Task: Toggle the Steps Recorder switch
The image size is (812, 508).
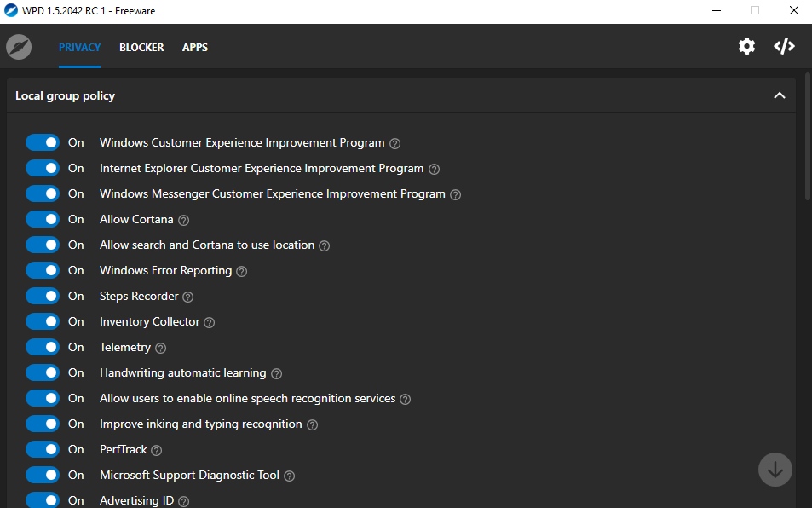Action: [43, 296]
